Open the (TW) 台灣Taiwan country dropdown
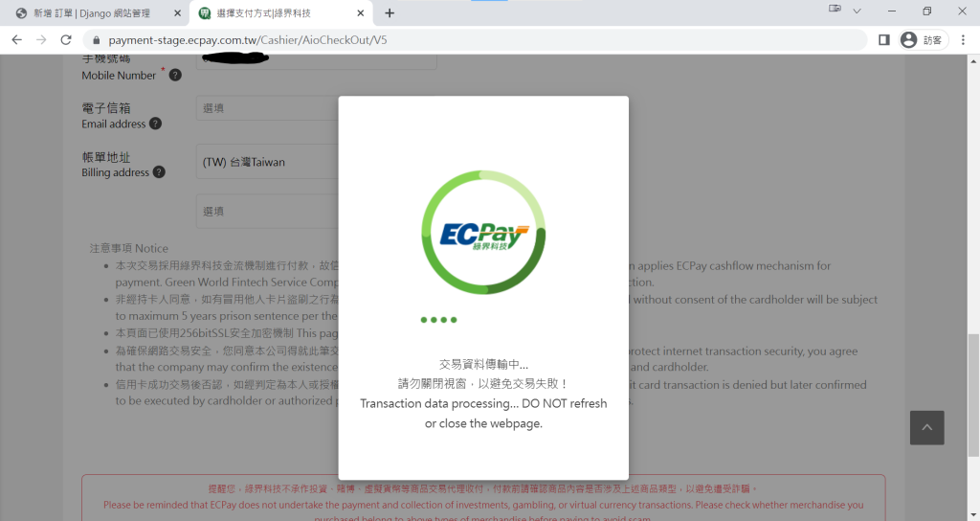980x521 pixels. tap(268, 162)
